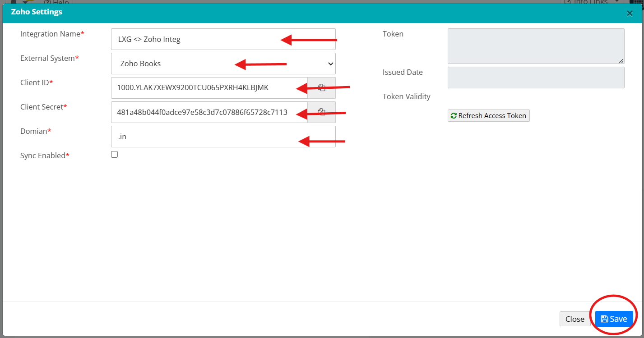The height and width of the screenshot is (338, 644).
Task: Enable the Sync Enabled checkbox
Action: pyautogui.click(x=115, y=155)
